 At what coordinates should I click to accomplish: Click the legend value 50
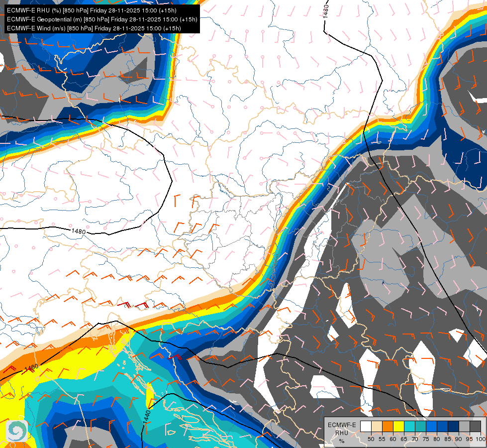coord(371,439)
